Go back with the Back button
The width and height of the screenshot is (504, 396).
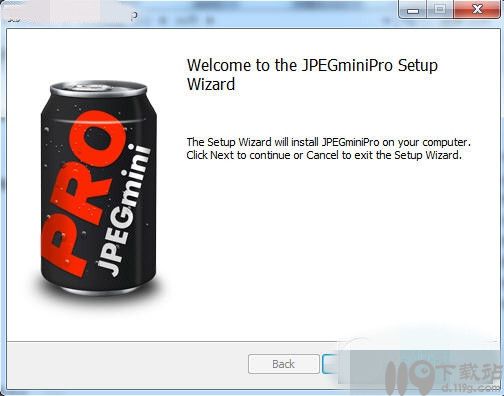[284, 364]
